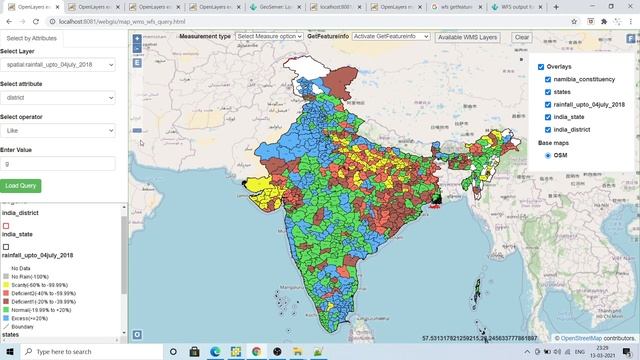The height and width of the screenshot is (360, 640).
Task: Switch to the GeoServer browser tab
Action: (x=276, y=7)
